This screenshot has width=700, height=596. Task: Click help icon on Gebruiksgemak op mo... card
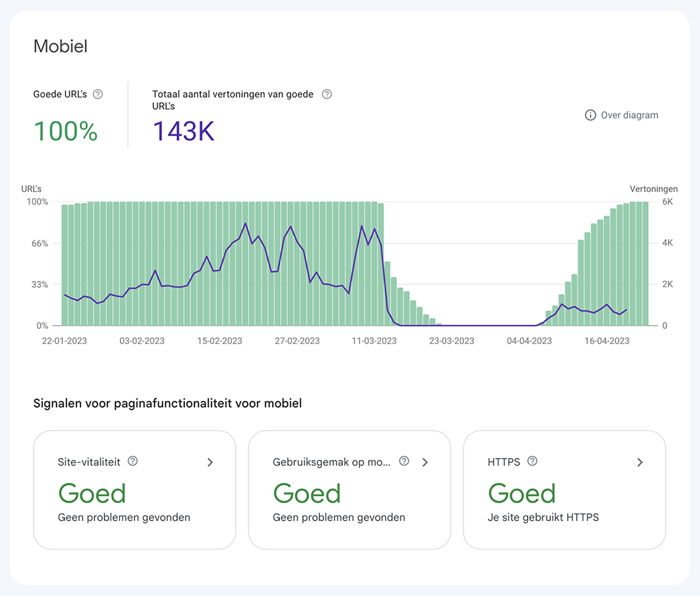(x=404, y=461)
